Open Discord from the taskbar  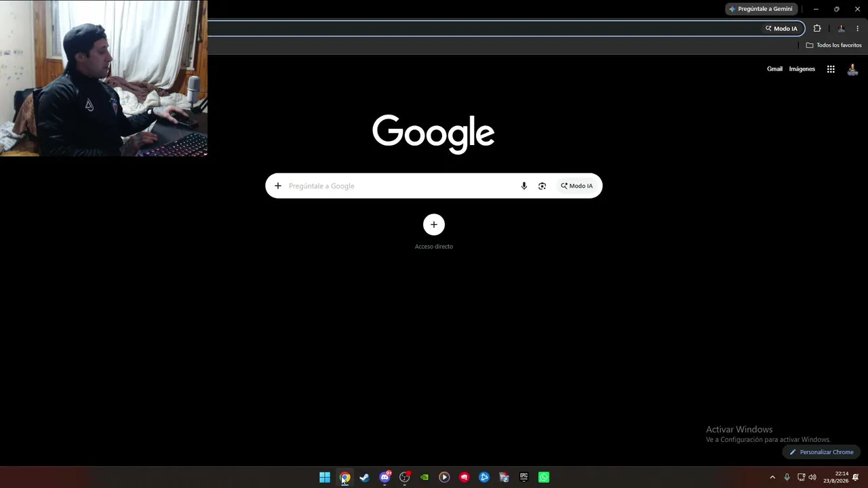click(x=384, y=477)
